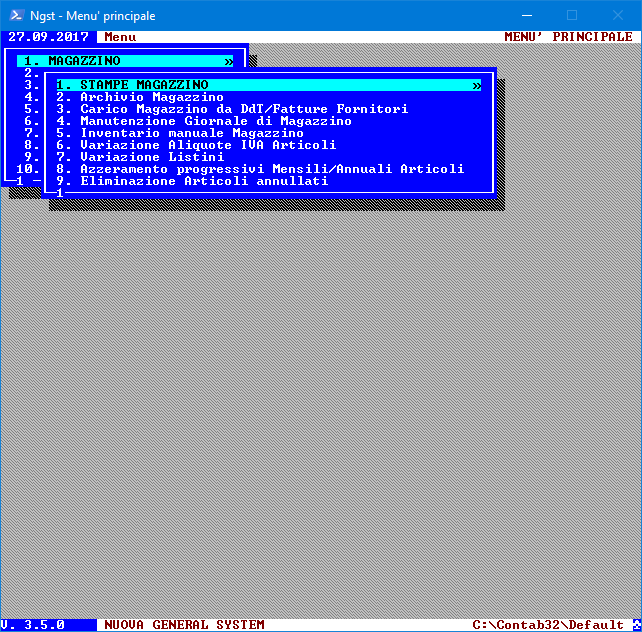Image resolution: width=642 pixels, height=632 pixels.
Task: Click the C:\Contab32\Default path in status bar
Action: 548,624
